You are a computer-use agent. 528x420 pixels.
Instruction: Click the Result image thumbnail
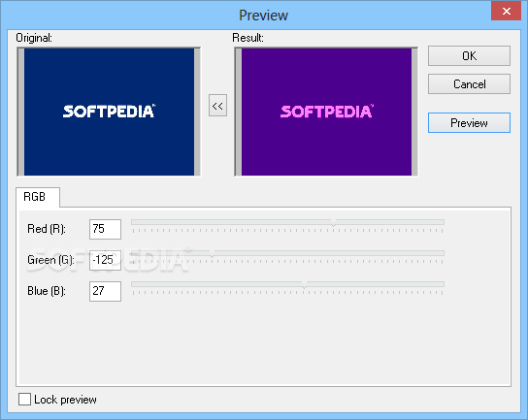click(x=326, y=112)
